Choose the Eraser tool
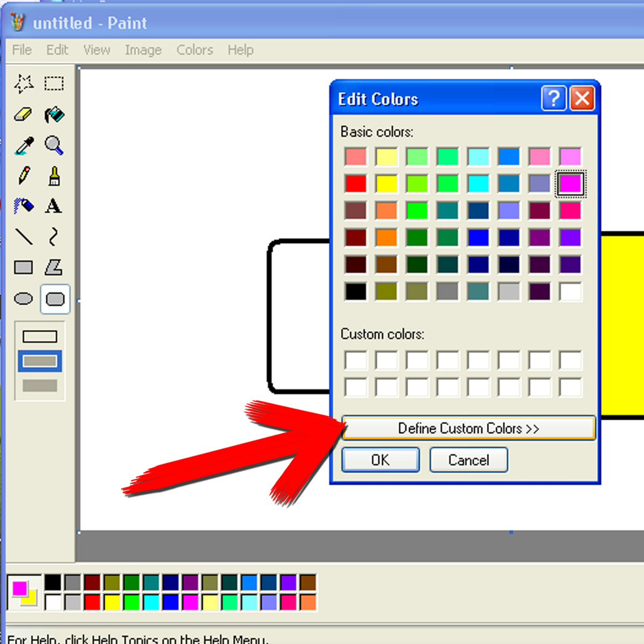 point(23,115)
